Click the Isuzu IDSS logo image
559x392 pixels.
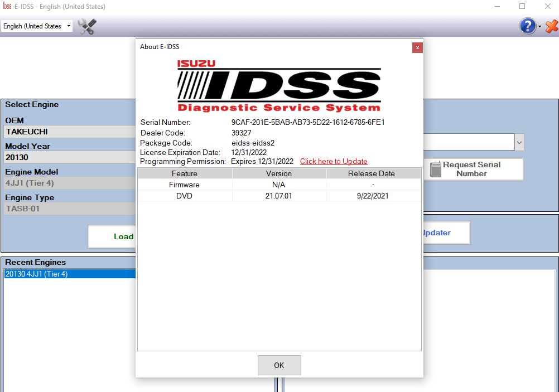[x=279, y=86]
